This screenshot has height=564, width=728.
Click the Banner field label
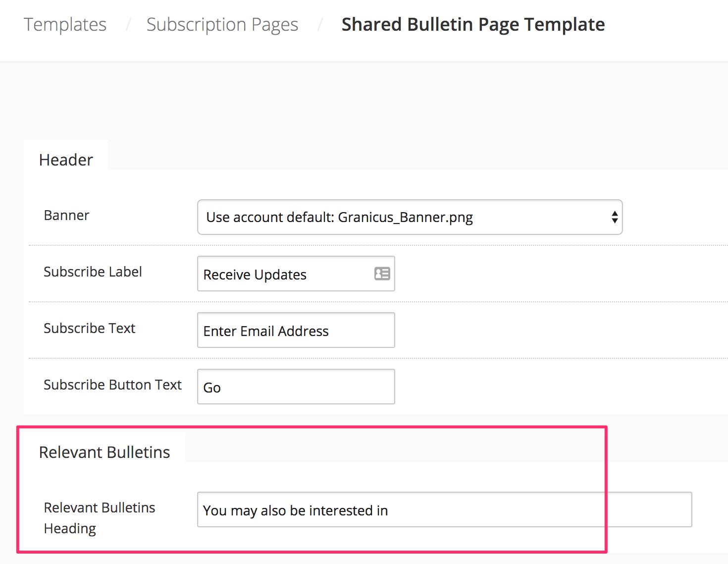pos(66,215)
